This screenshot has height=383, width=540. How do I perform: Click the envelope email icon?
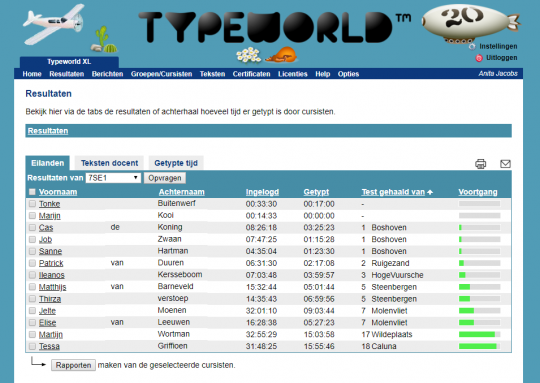point(505,164)
